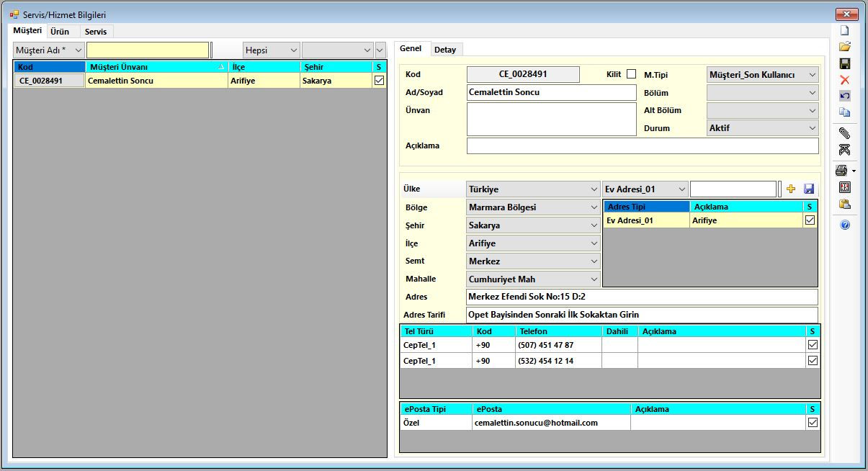
Task: Select the Ev Adresi_01 row in the address grid
Action: pos(710,220)
